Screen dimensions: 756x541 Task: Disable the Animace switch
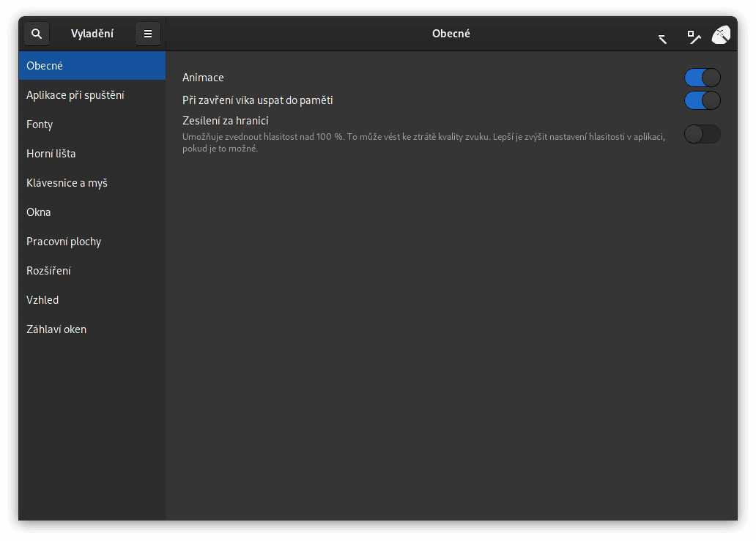click(x=703, y=78)
